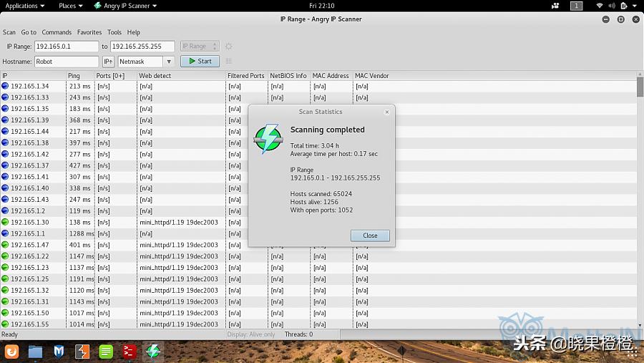Click the green status icon for 192.165.1.30
The width and height of the screenshot is (644, 363).
pos(5,222)
